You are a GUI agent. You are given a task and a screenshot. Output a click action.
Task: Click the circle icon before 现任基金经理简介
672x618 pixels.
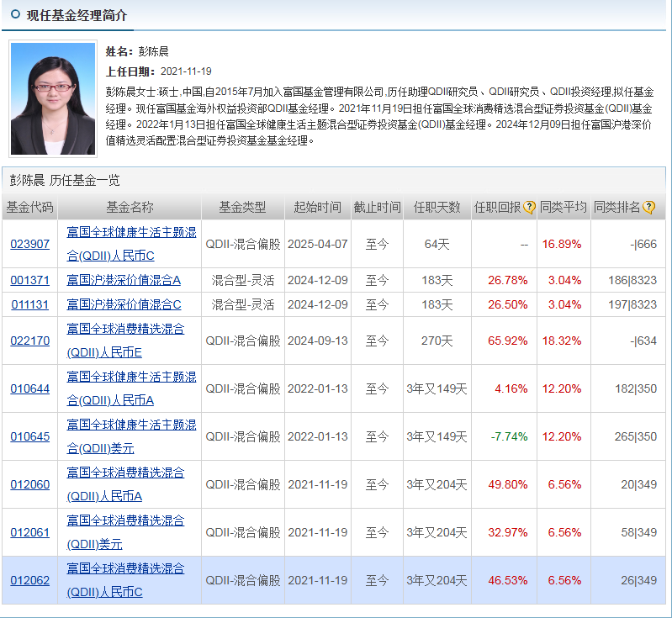pos(15,14)
